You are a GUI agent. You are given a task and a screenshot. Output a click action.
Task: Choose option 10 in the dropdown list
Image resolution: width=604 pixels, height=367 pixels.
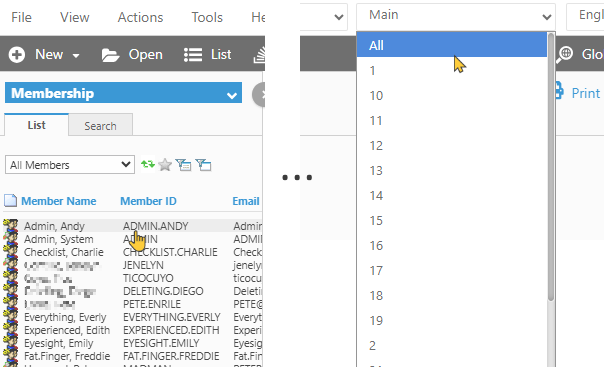pos(451,96)
